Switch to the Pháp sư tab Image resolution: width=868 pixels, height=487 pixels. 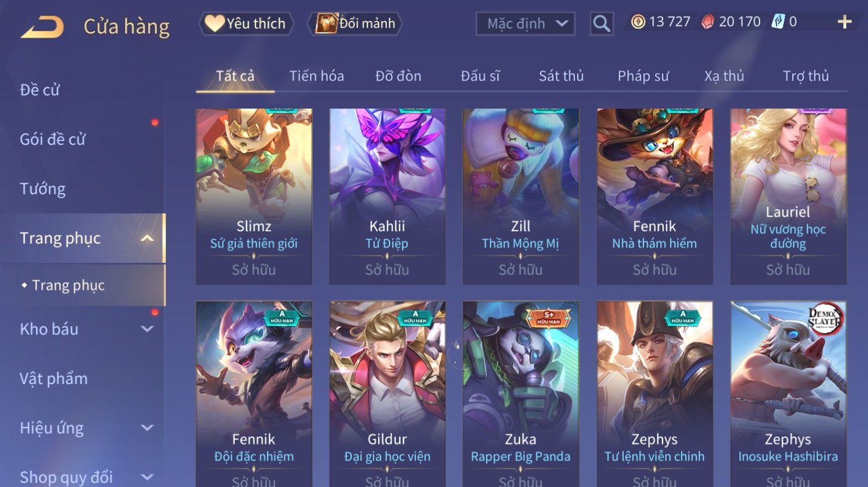(x=643, y=76)
